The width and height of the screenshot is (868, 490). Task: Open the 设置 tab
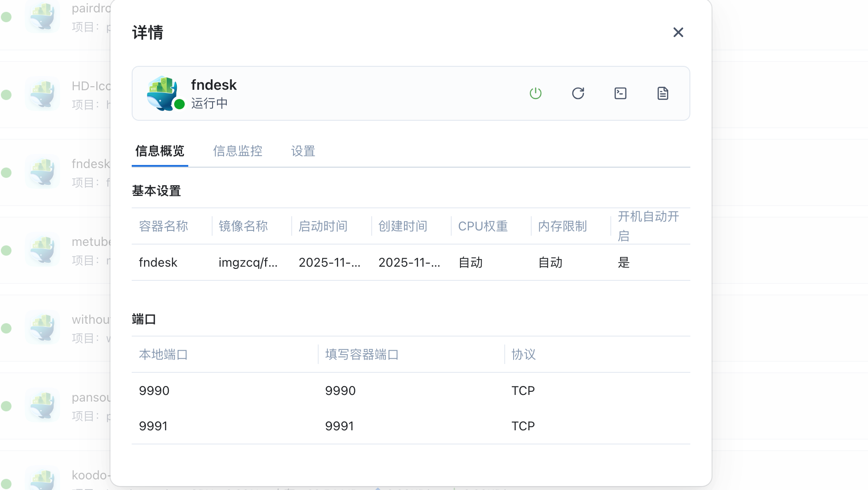303,151
